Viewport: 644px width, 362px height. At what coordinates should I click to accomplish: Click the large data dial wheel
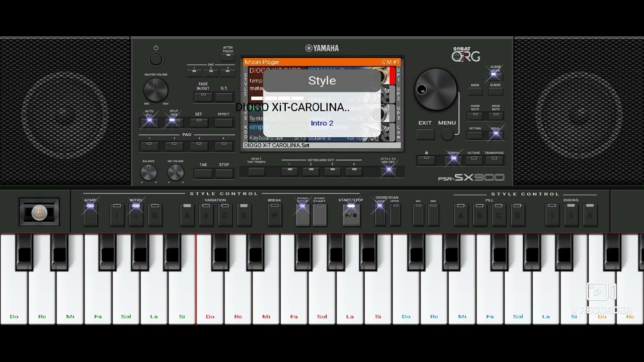436,90
